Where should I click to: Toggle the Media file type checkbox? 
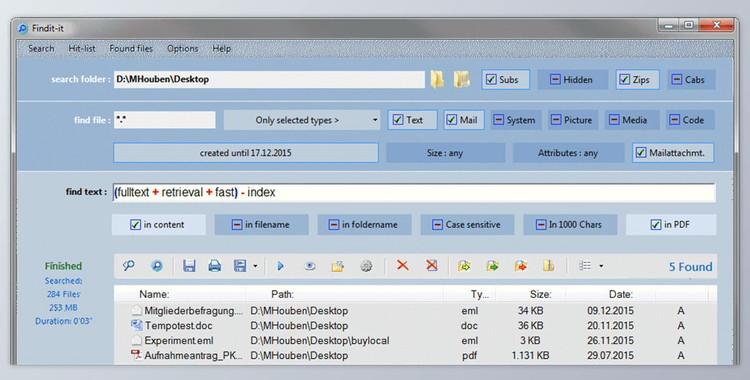coord(614,120)
